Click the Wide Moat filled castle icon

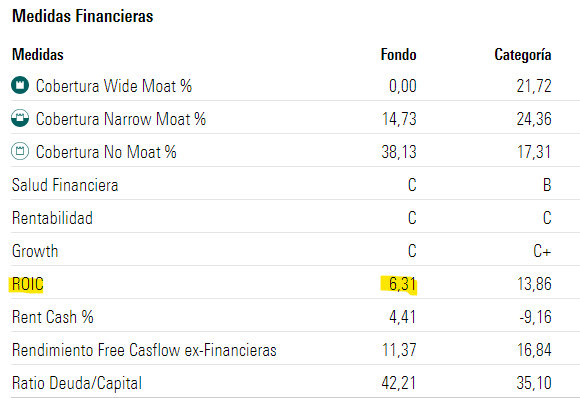tap(20, 85)
